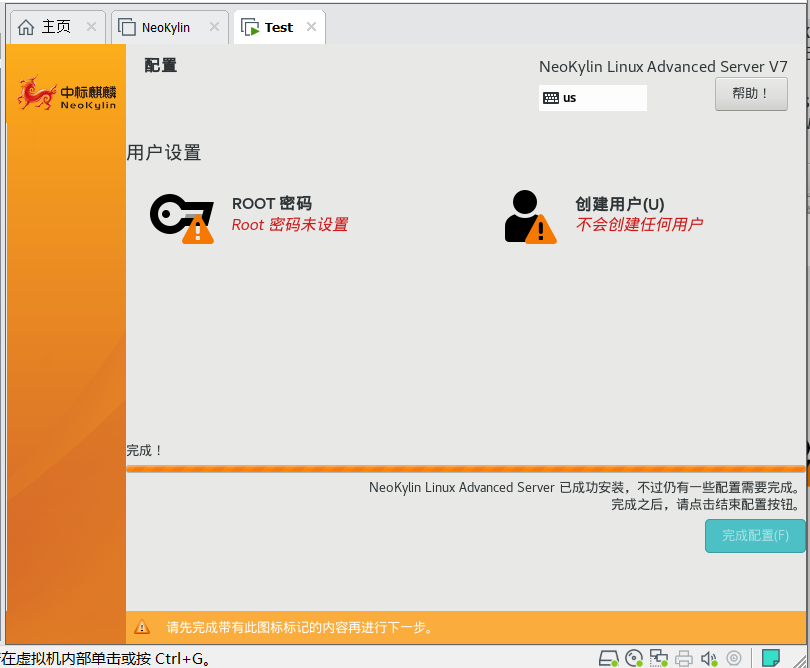
Task: Click the '配置' page title
Action: (161, 65)
